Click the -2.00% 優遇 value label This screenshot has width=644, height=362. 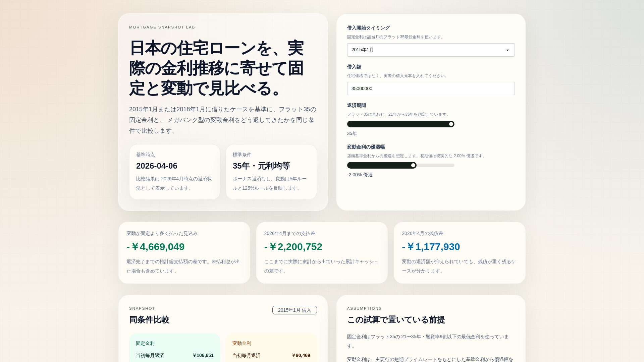tap(360, 175)
